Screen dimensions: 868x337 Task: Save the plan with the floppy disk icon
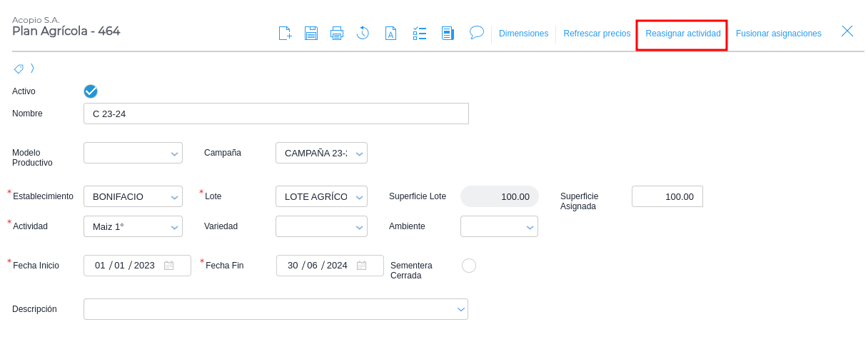coord(311,33)
